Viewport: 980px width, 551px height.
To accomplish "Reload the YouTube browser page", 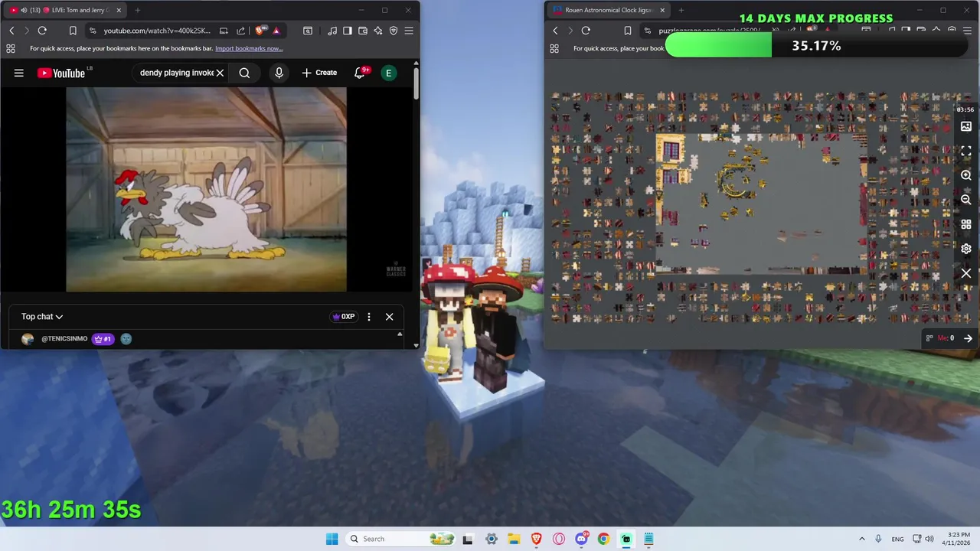I will point(42,31).
